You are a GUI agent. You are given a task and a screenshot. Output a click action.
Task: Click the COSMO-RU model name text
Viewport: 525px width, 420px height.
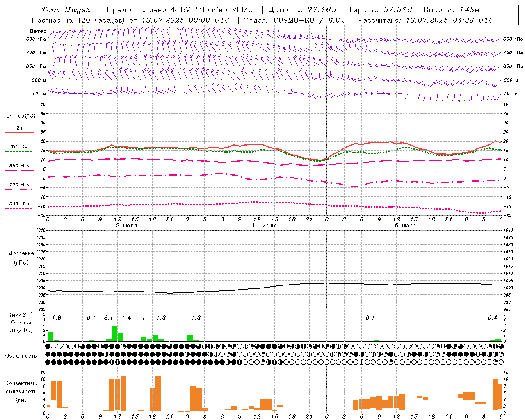pos(294,20)
